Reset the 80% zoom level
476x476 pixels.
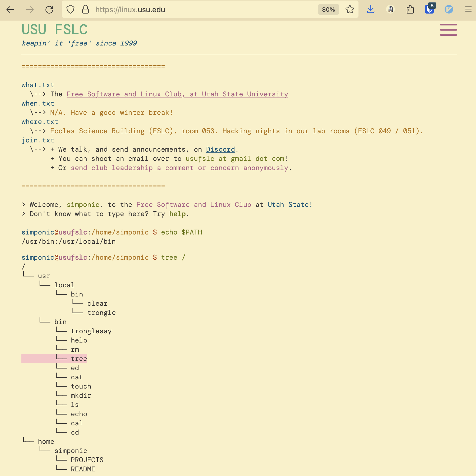(328, 9)
